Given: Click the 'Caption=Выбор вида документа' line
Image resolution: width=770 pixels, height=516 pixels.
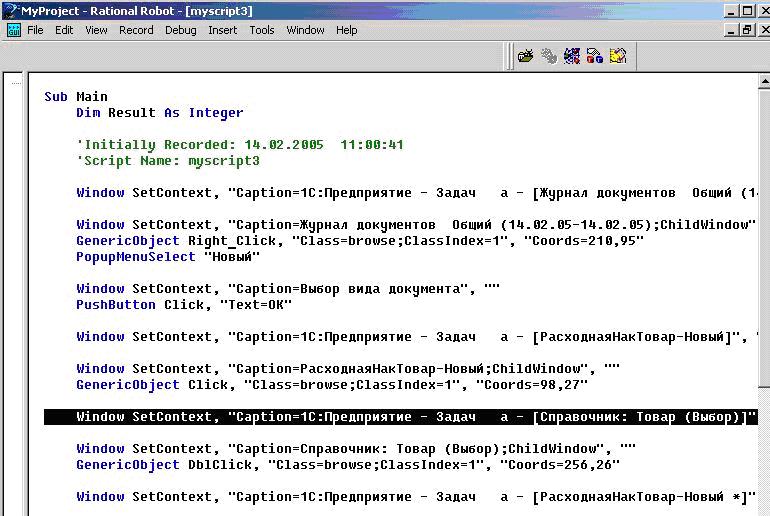Looking at the screenshot, I should pyautogui.click(x=288, y=289).
